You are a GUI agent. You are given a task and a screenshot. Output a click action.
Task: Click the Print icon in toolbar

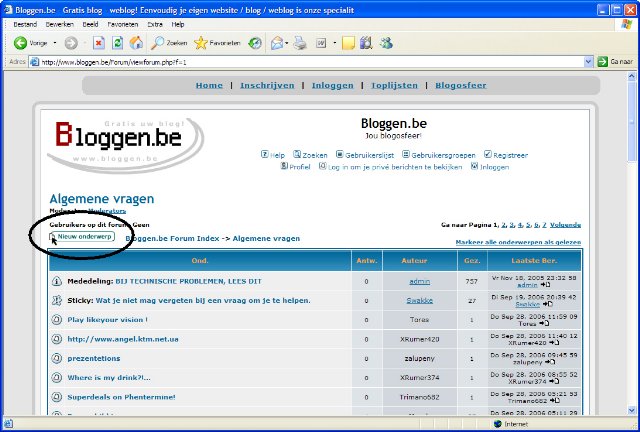[x=302, y=43]
